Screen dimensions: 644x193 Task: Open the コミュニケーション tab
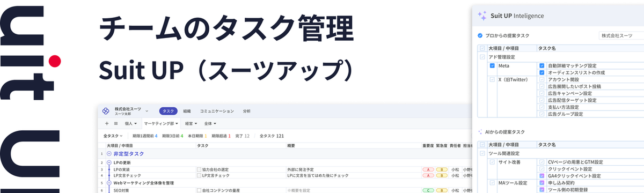[x=217, y=111]
